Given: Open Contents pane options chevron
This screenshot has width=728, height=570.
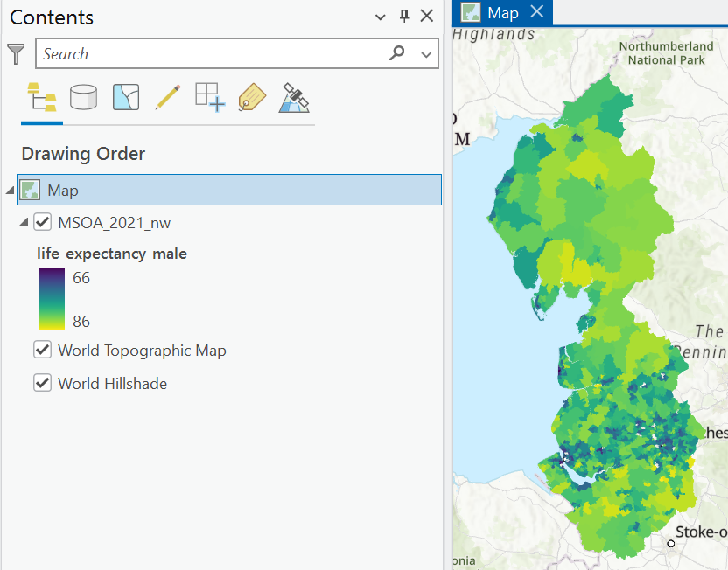Looking at the screenshot, I should click(x=381, y=17).
